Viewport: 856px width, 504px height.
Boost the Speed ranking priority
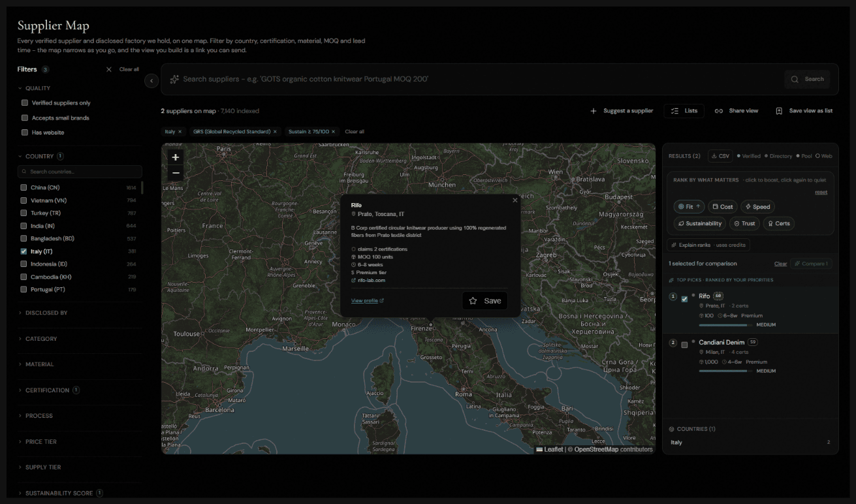click(x=758, y=207)
